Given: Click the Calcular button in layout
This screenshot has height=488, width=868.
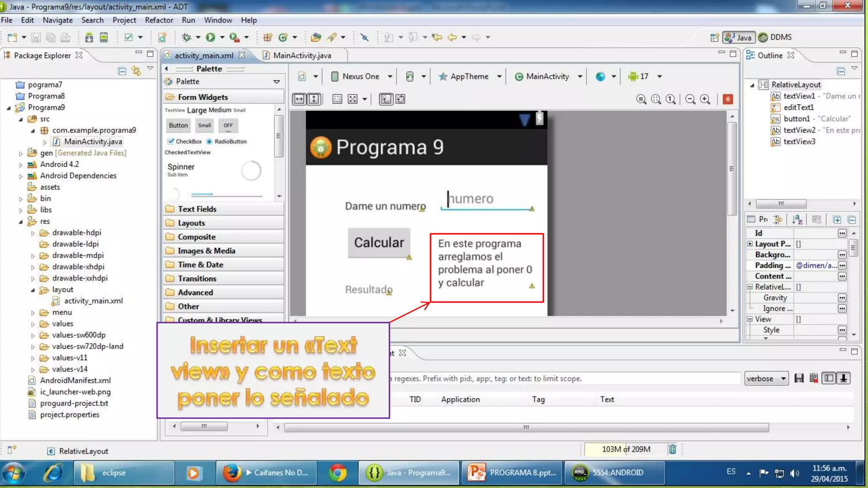Looking at the screenshot, I should (x=379, y=242).
